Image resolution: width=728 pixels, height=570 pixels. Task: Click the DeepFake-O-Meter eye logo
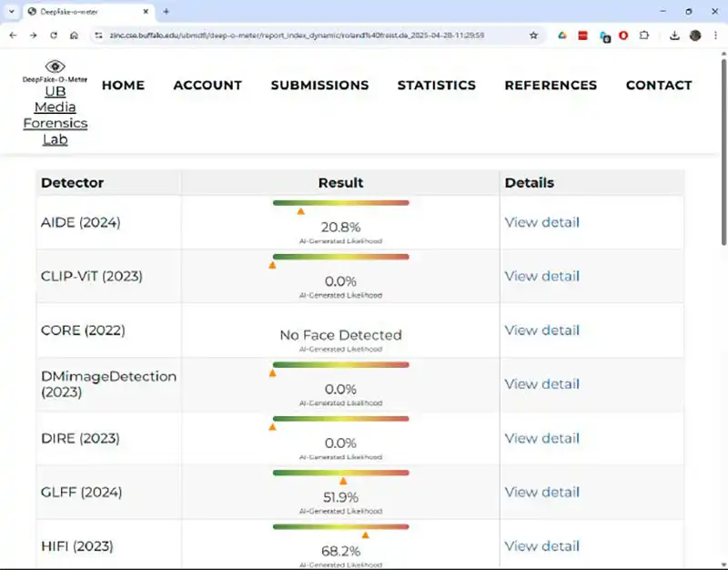tap(56, 66)
